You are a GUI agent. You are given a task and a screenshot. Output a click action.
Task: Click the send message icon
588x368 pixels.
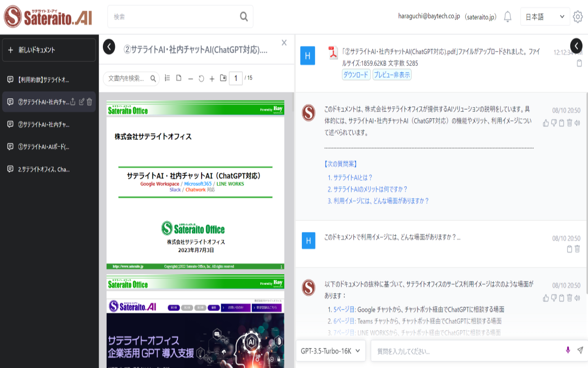pos(580,350)
